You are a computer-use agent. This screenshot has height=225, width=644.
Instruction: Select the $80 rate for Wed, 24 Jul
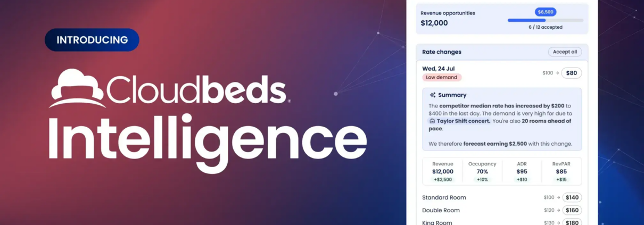572,73
